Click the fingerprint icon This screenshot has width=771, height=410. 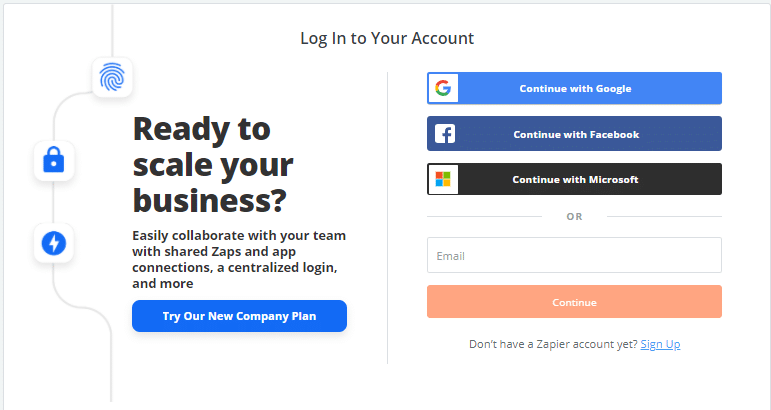(112, 77)
